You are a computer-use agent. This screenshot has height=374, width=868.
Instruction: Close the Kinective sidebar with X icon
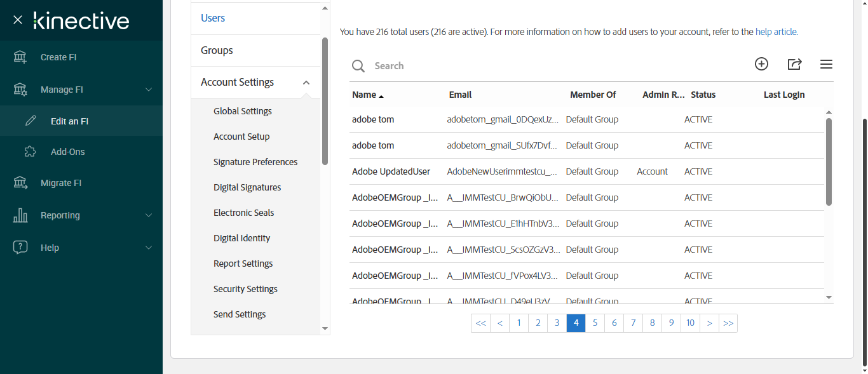[18, 20]
